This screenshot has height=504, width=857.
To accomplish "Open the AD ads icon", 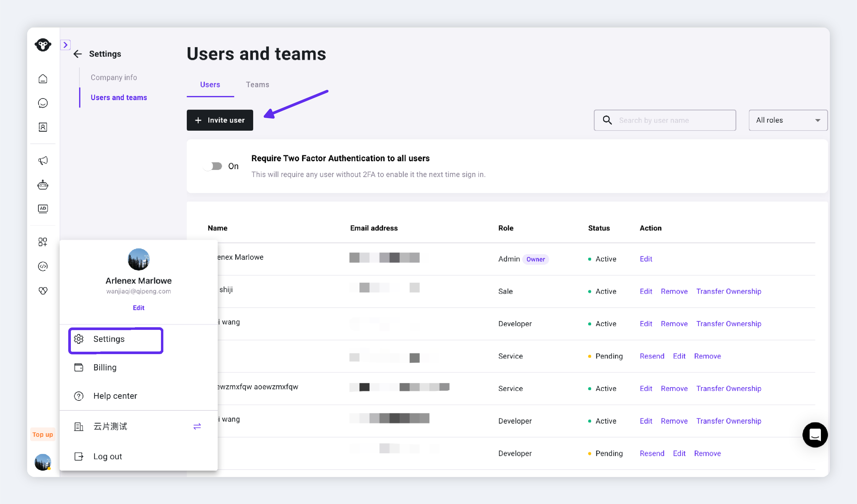I will coord(43,208).
